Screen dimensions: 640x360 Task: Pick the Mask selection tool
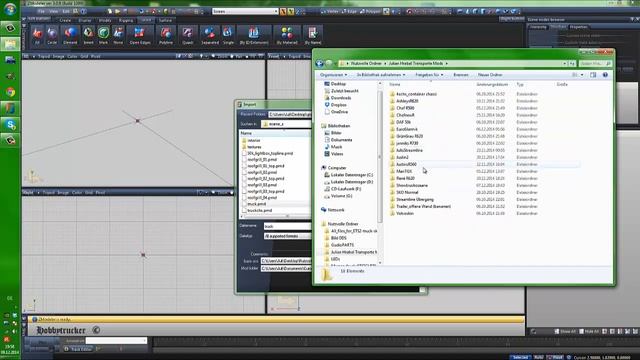tap(103, 35)
